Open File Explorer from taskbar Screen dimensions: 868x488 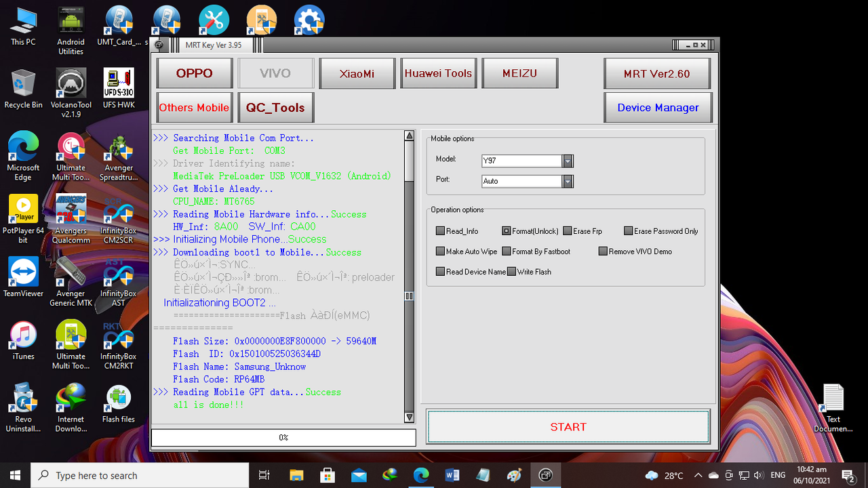click(296, 475)
